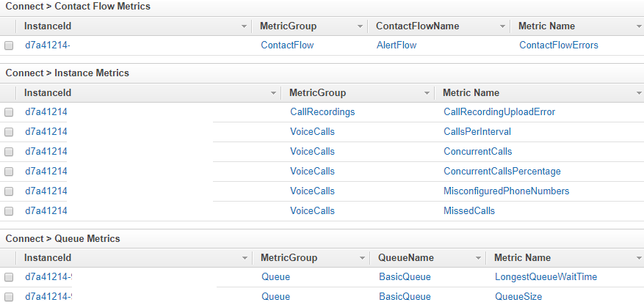Click instance ID in LongestQueueWaitTime row
This screenshot has height=305, width=644.
coord(48,276)
